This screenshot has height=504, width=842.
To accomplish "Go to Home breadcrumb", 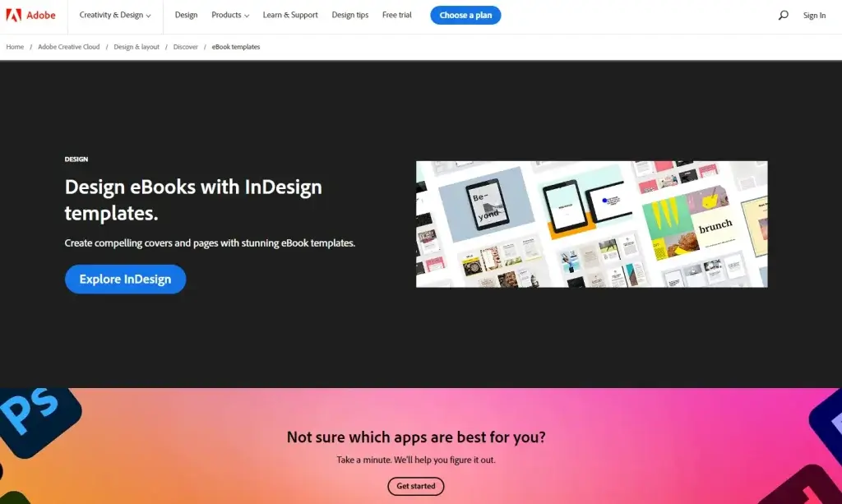I will [15, 47].
